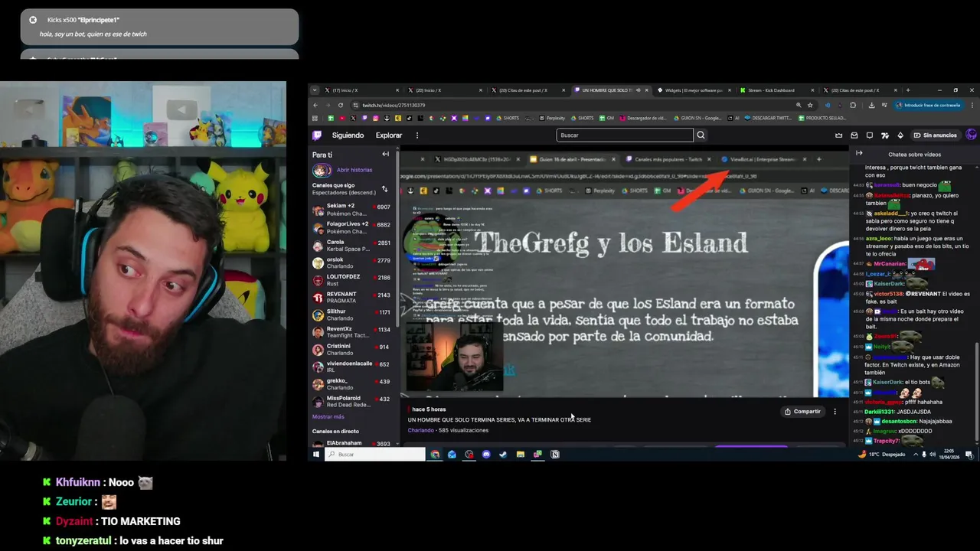Click the Twitch logo home icon

(x=317, y=135)
